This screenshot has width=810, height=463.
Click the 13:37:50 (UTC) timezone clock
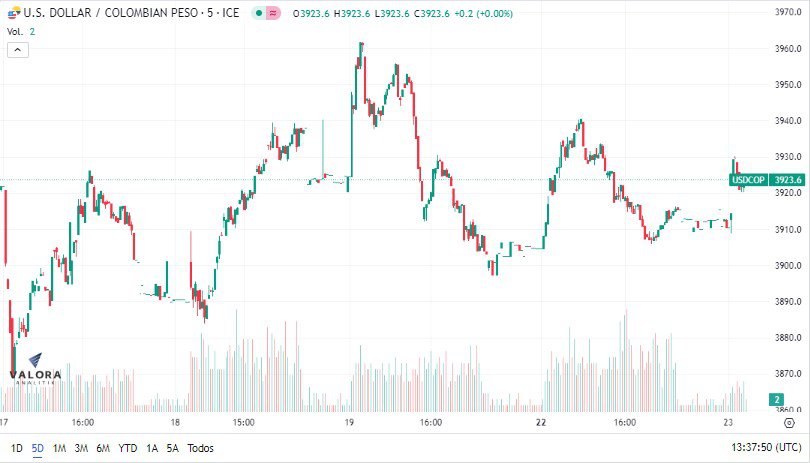pyautogui.click(x=766, y=447)
